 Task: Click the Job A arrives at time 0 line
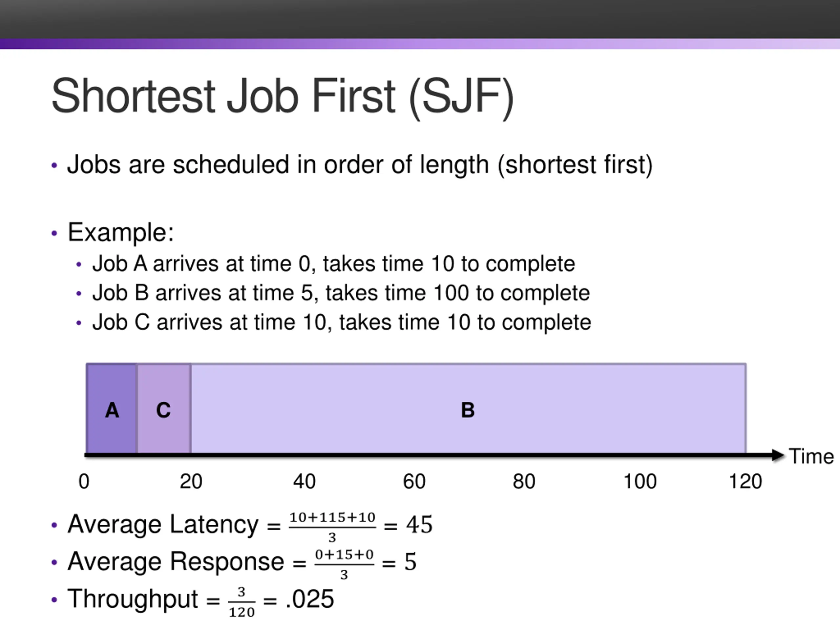pos(333,263)
